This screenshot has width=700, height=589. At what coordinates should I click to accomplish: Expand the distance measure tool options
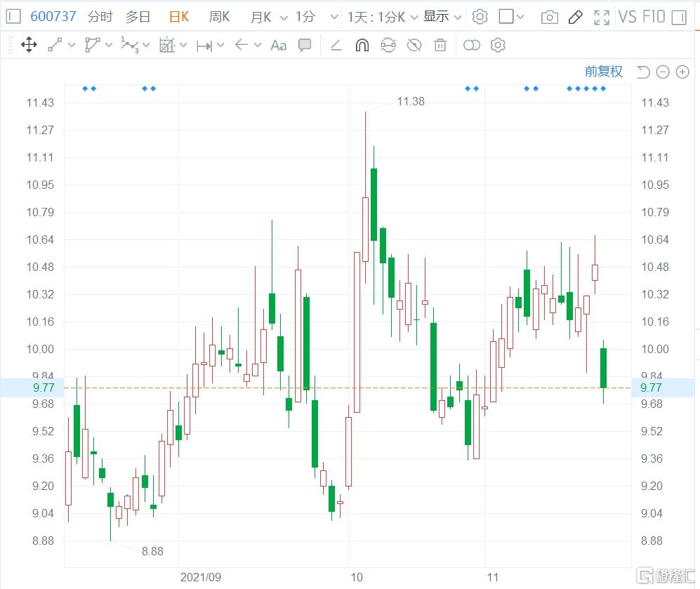pos(220,45)
